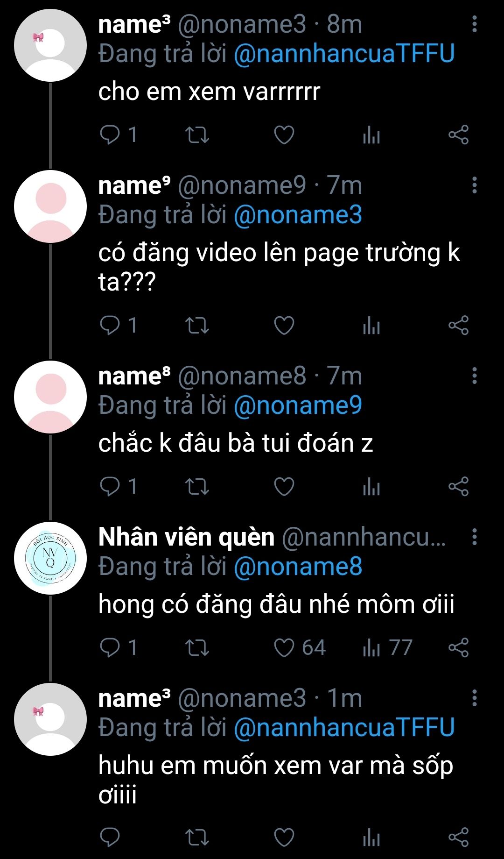Open view count 77 on Nhân viên quèn tweet
Viewport: 504px width, 859px height.
[387, 647]
